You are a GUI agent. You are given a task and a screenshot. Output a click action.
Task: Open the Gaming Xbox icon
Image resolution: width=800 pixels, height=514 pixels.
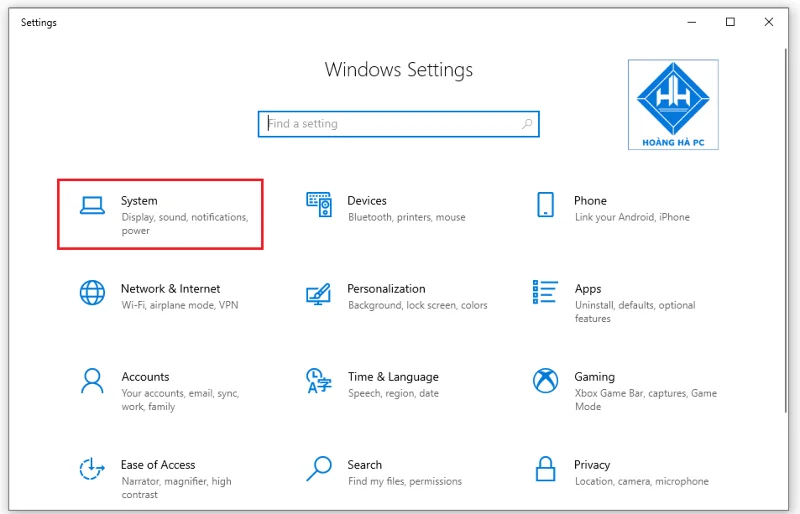(x=545, y=381)
